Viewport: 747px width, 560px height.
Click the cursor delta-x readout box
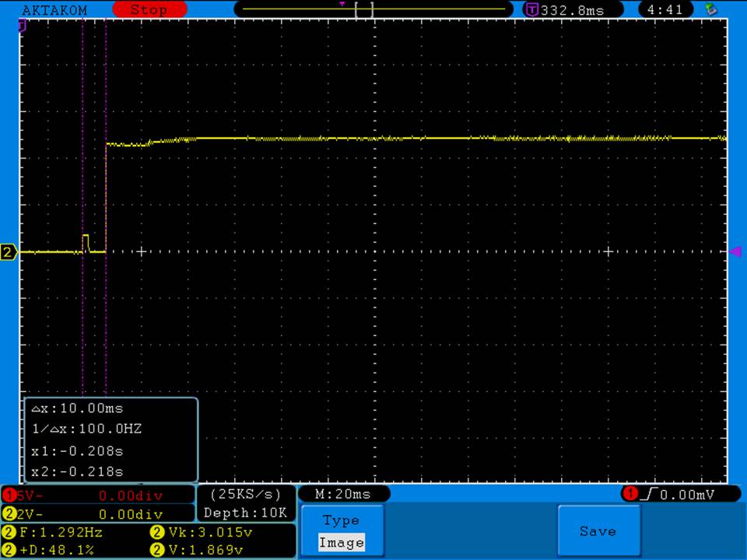click(111, 439)
